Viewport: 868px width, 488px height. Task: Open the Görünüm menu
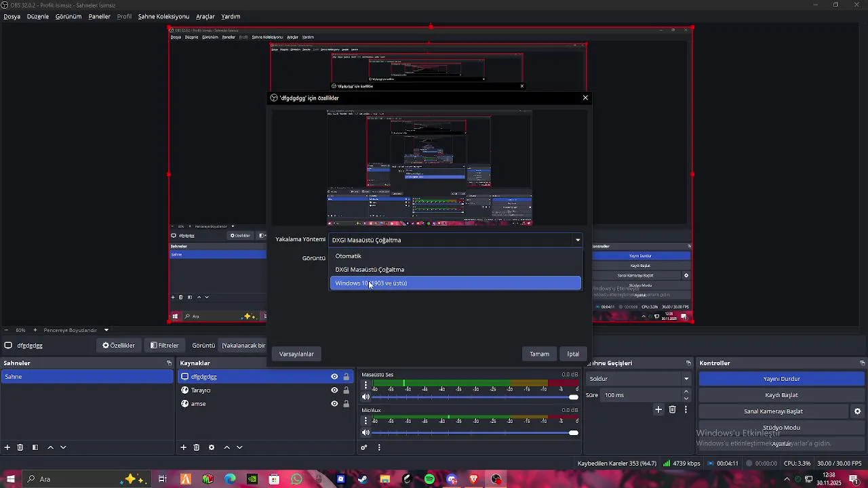(68, 16)
